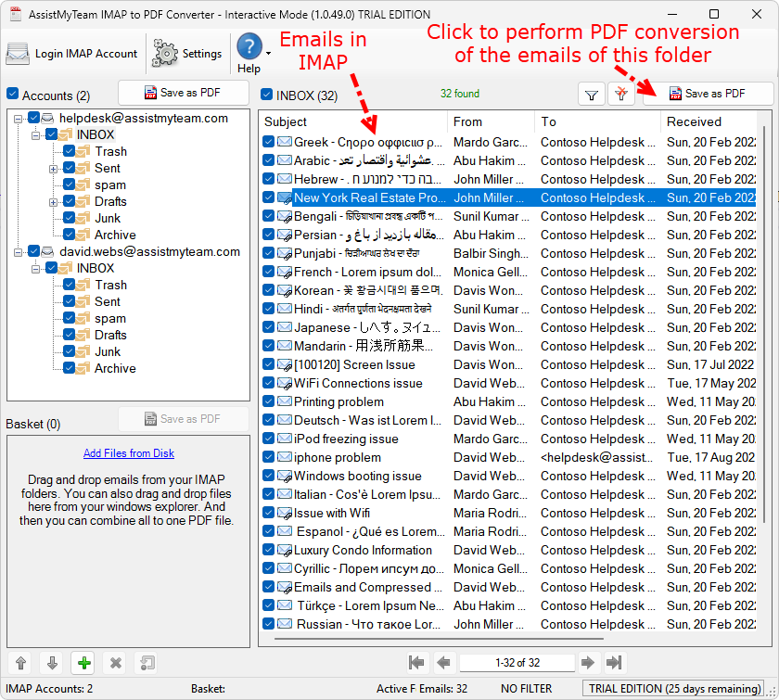The width and height of the screenshot is (779, 700).
Task: Open the Settings panel
Action: pyautogui.click(x=185, y=53)
